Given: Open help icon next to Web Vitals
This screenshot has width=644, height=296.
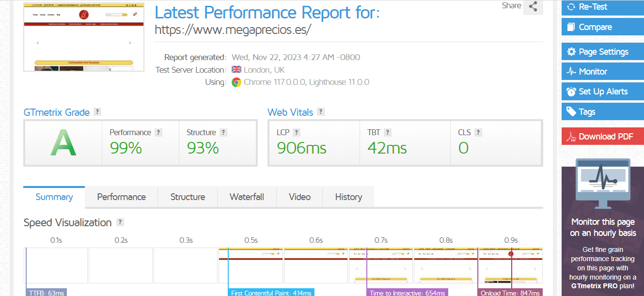Looking at the screenshot, I should click(320, 112).
